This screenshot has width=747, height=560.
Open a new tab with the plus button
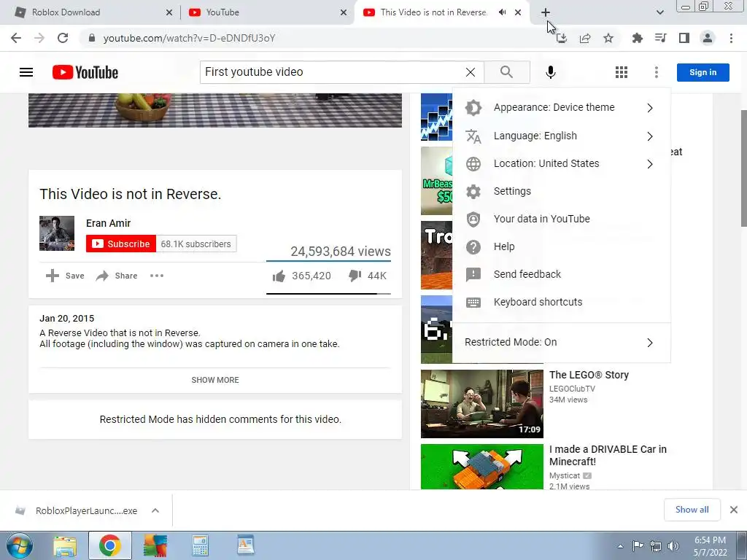tap(546, 12)
